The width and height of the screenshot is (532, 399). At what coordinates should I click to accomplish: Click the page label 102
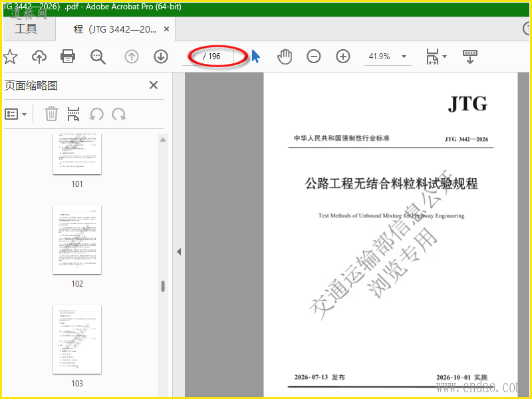(77, 284)
